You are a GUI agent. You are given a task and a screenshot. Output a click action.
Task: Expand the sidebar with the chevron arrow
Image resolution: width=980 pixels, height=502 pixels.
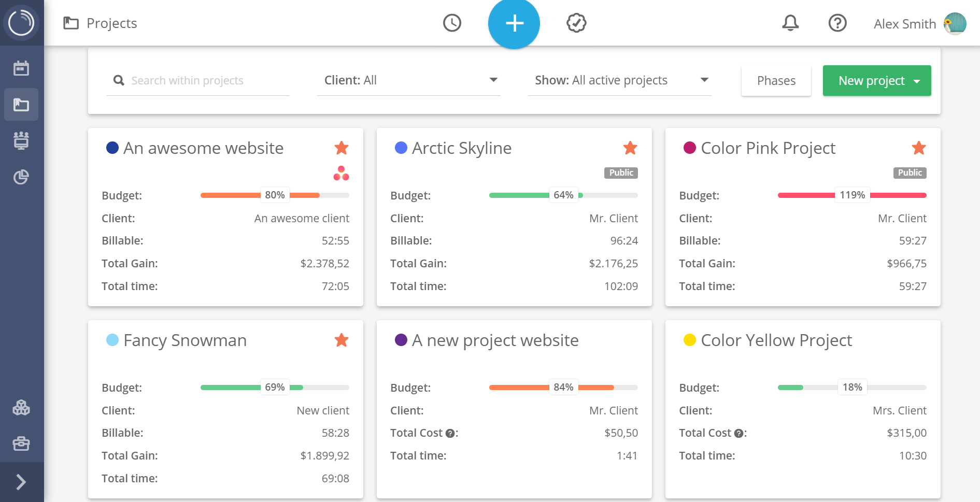point(21,482)
